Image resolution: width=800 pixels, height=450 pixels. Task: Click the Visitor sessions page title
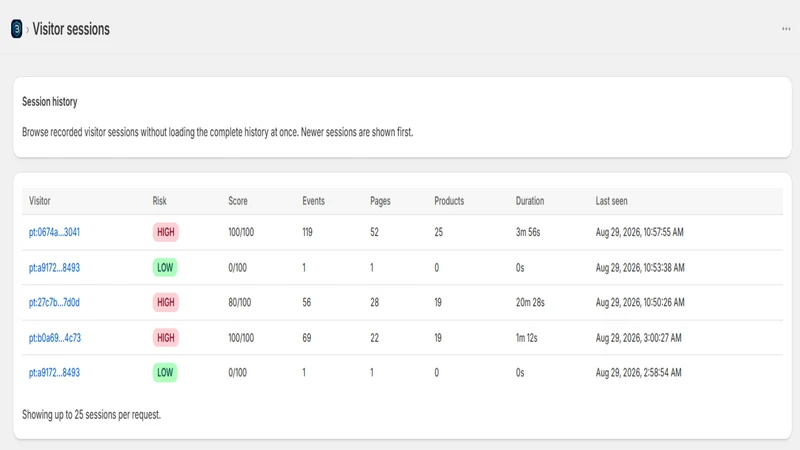click(71, 29)
